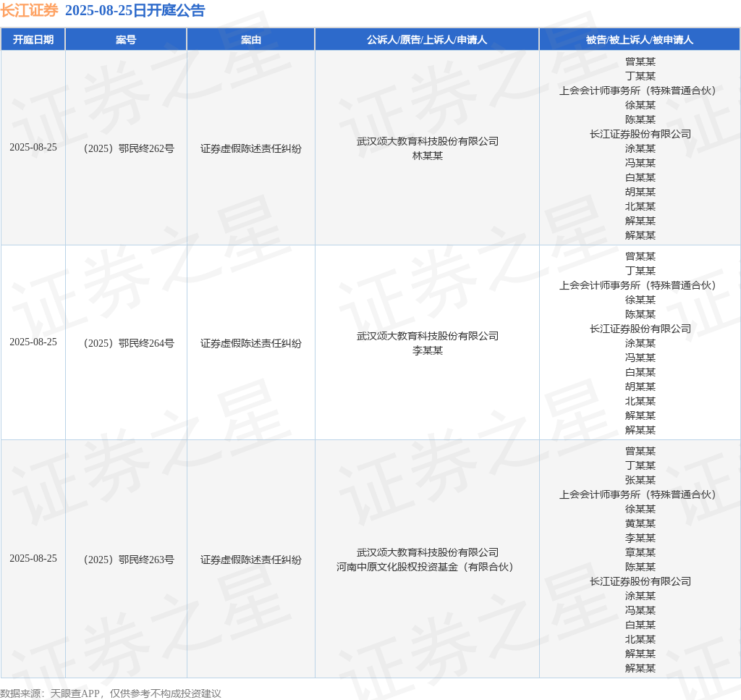Click case number (2025)鄂民终262号
Viewport: 741px width, 700px height.
(128, 148)
